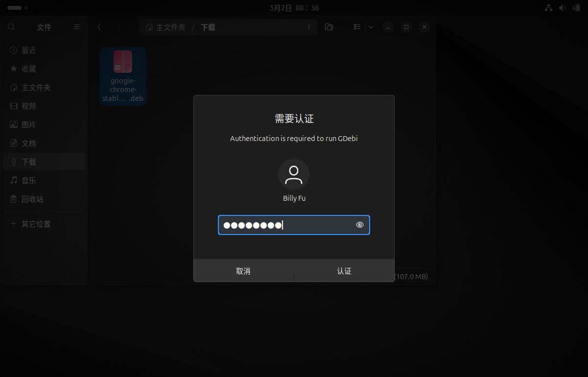Click the network status icon in top bar
Screen dimensions: 588x377
tap(548, 7)
